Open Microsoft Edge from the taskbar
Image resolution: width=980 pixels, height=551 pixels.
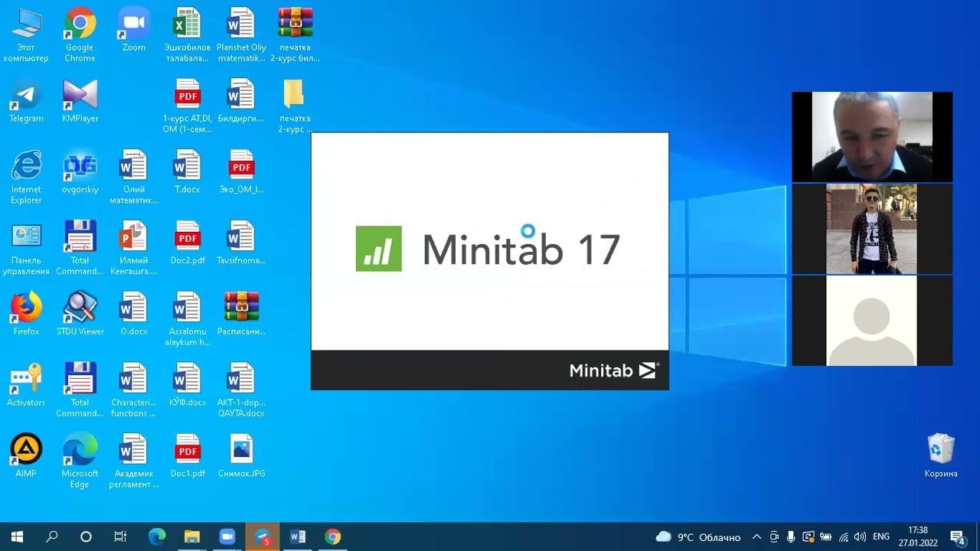point(157,536)
